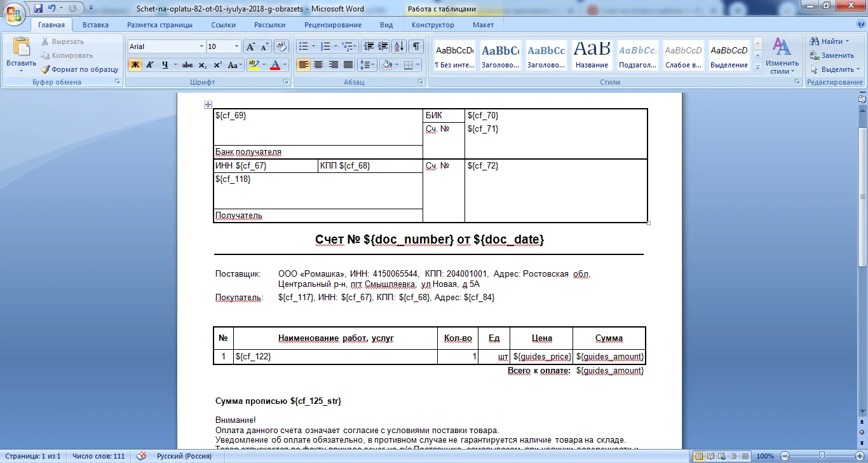Viewport: 868px width, 463px height.
Task: Toggle bold Ж formatting
Action: pyautogui.click(x=135, y=65)
